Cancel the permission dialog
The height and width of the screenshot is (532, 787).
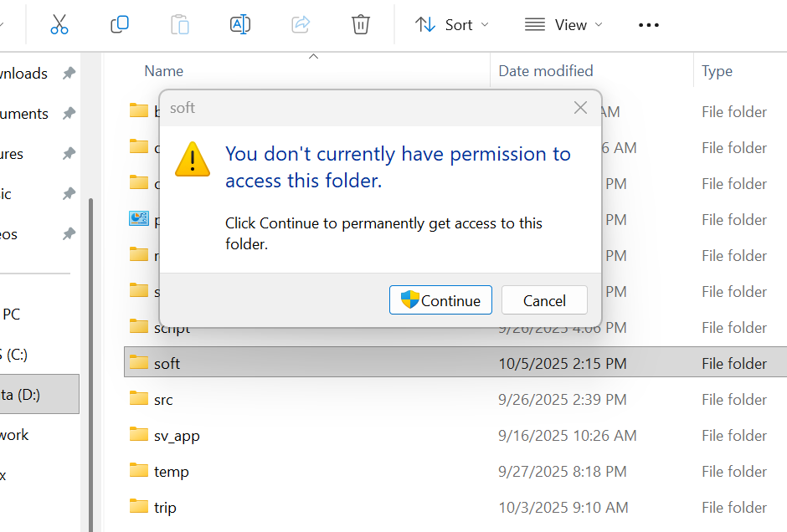point(544,300)
